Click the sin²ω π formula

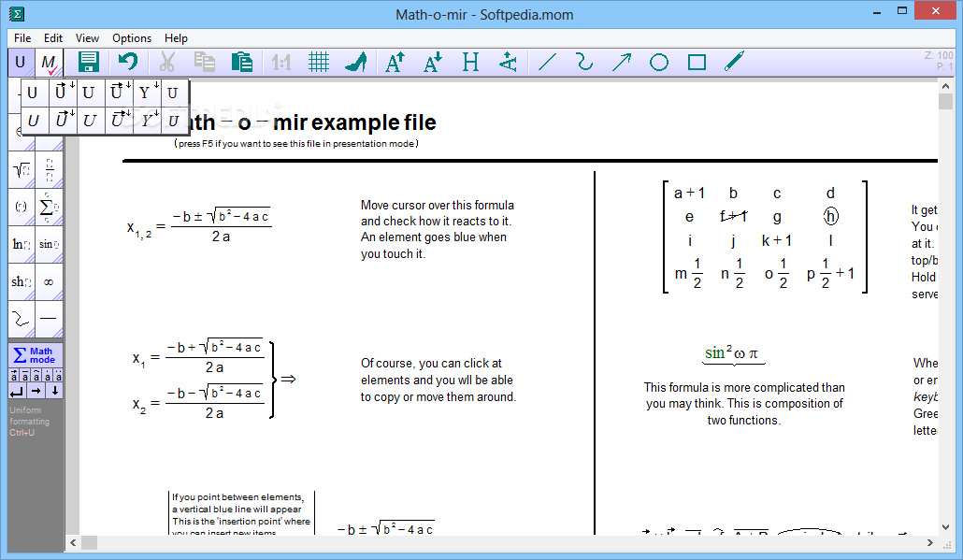point(732,353)
